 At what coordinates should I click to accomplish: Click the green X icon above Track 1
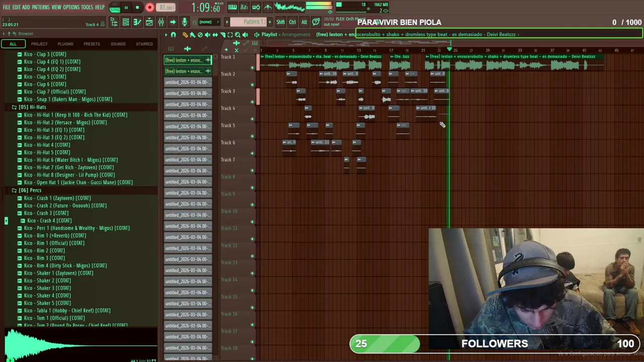click(236, 50)
